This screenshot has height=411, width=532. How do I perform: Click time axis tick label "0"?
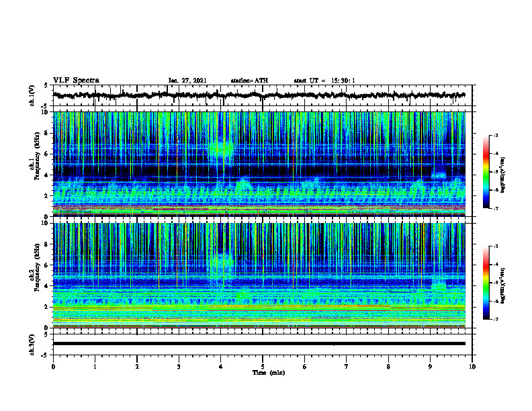click(x=53, y=367)
